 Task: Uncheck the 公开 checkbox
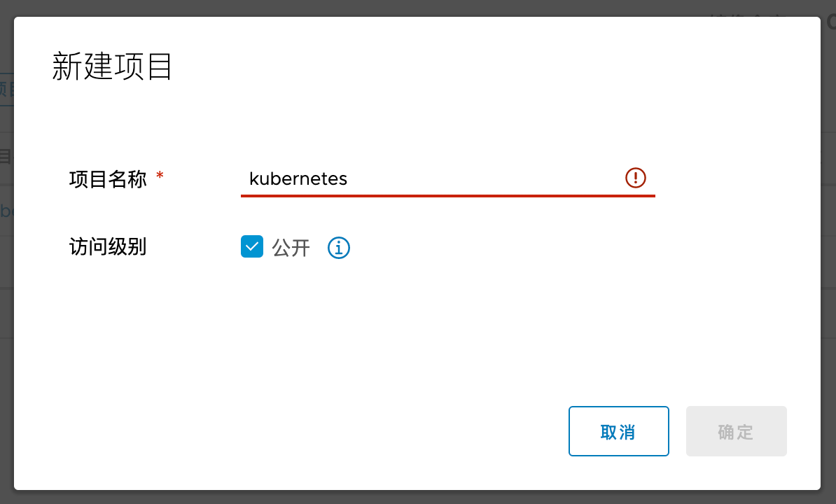[x=252, y=246]
